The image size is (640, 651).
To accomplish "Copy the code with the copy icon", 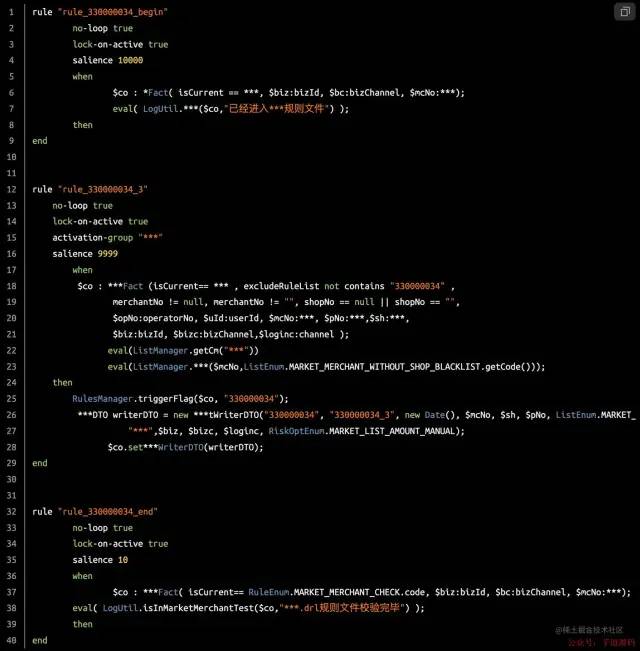I will 624,12.
